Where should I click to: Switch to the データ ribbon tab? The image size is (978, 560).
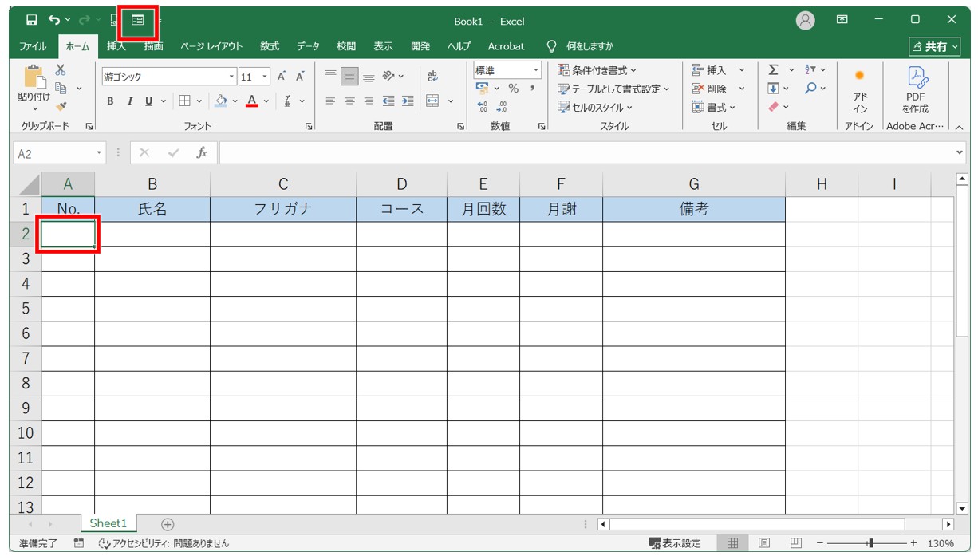308,46
